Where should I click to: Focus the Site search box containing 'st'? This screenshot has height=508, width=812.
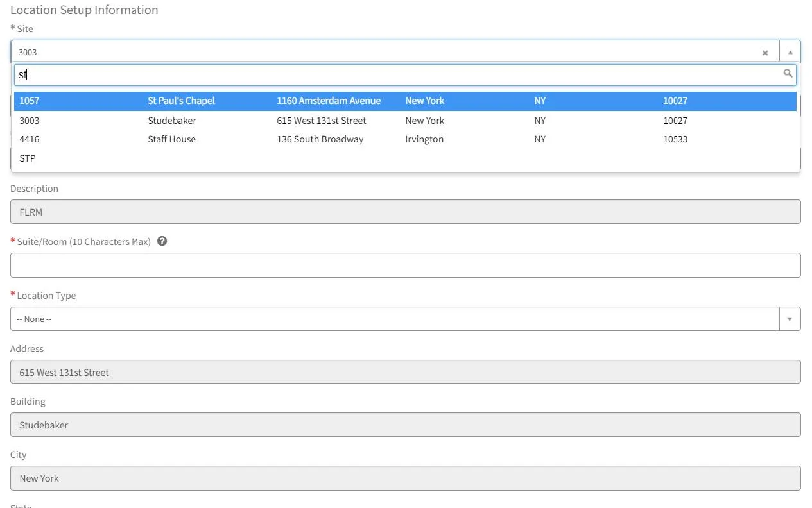[405, 74]
